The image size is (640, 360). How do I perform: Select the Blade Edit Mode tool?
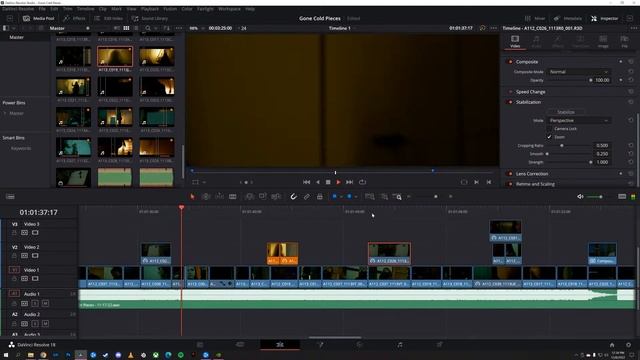(x=233, y=197)
